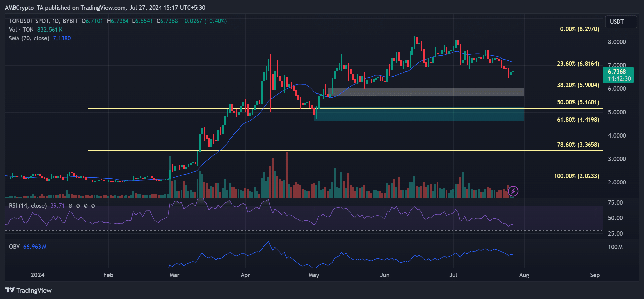Select the 50.00% (5.1601) Fibonacci label
This screenshot has height=299, width=644.
coord(578,102)
